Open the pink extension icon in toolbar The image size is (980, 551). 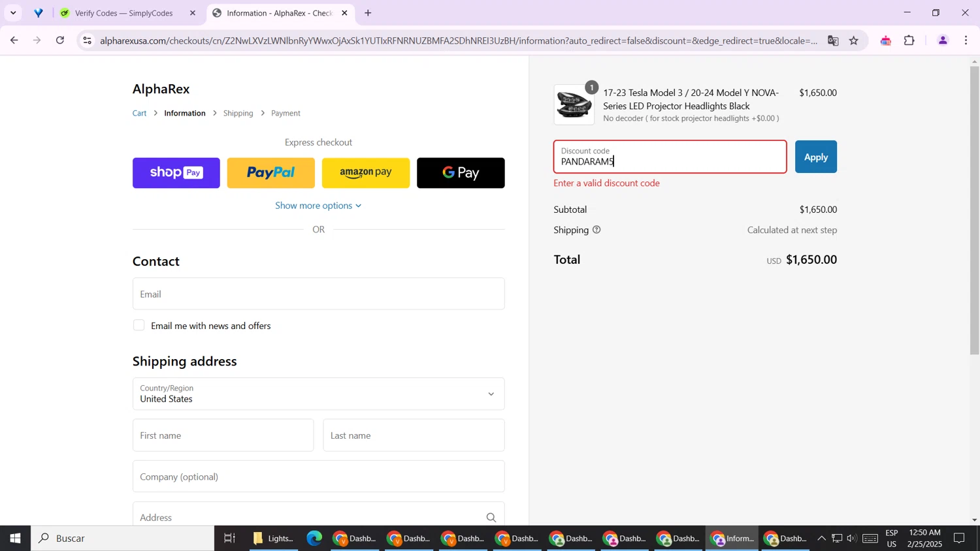(x=886, y=40)
